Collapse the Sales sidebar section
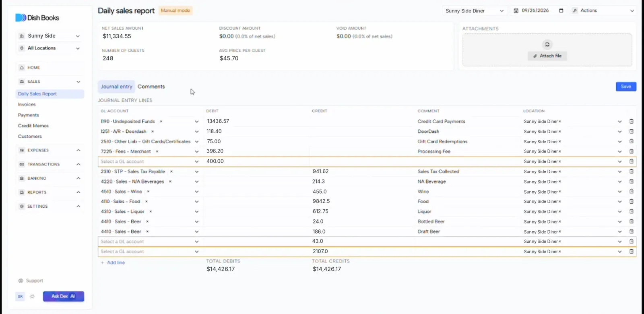 [x=50, y=82]
